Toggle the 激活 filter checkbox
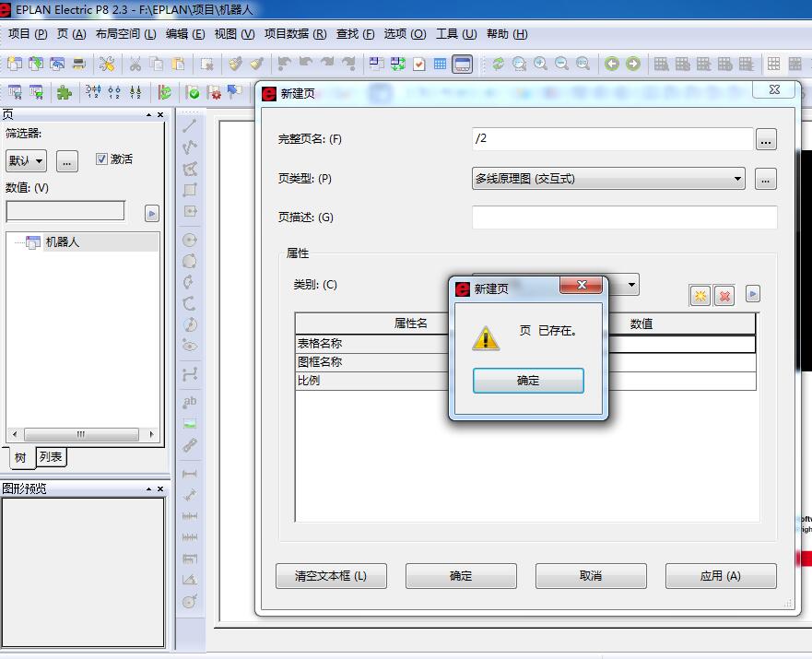Viewport: 812px width, 659px height. tap(101, 159)
